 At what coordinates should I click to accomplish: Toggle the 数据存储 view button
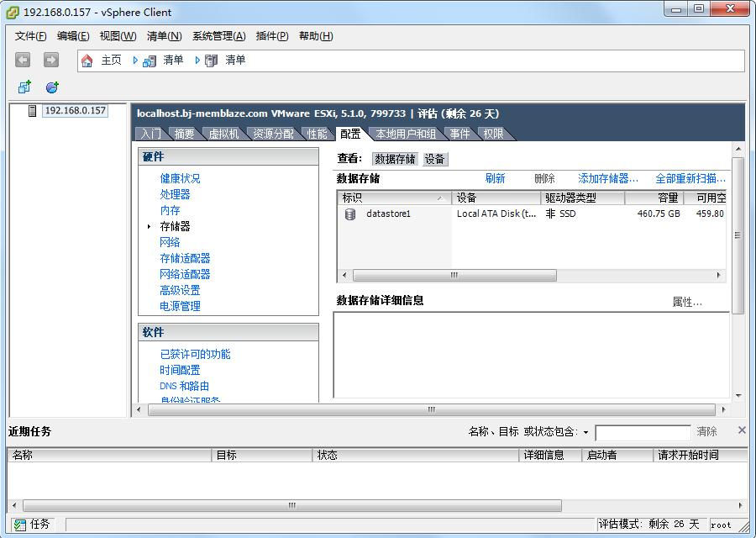point(395,159)
